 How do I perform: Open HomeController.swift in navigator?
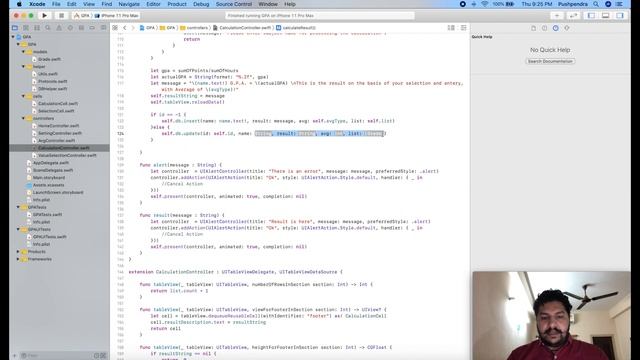(x=58, y=126)
